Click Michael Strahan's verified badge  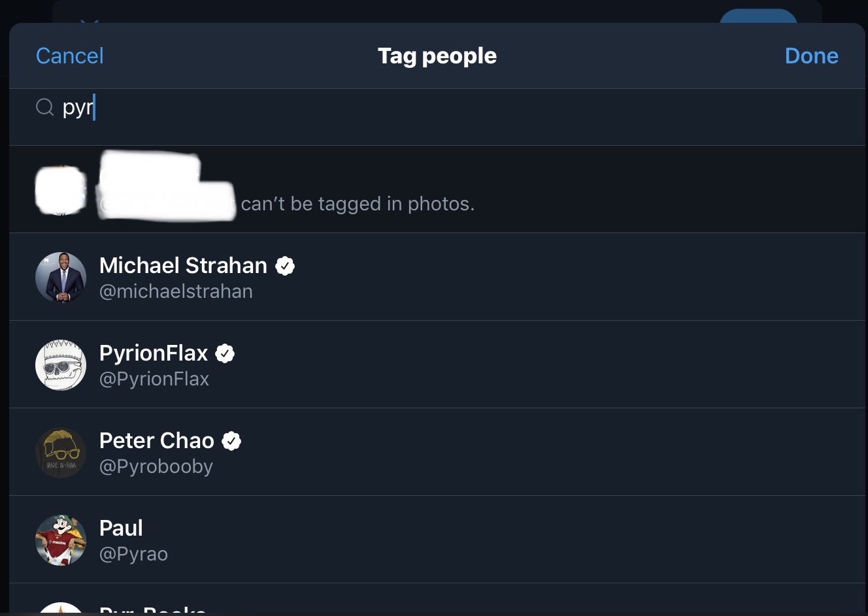pyautogui.click(x=285, y=266)
